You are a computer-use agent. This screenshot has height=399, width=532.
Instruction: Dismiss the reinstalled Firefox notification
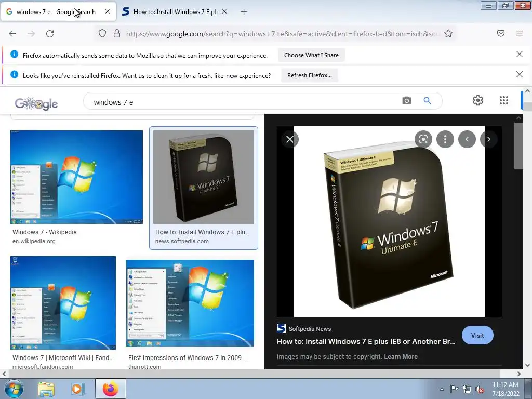[519, 74]
